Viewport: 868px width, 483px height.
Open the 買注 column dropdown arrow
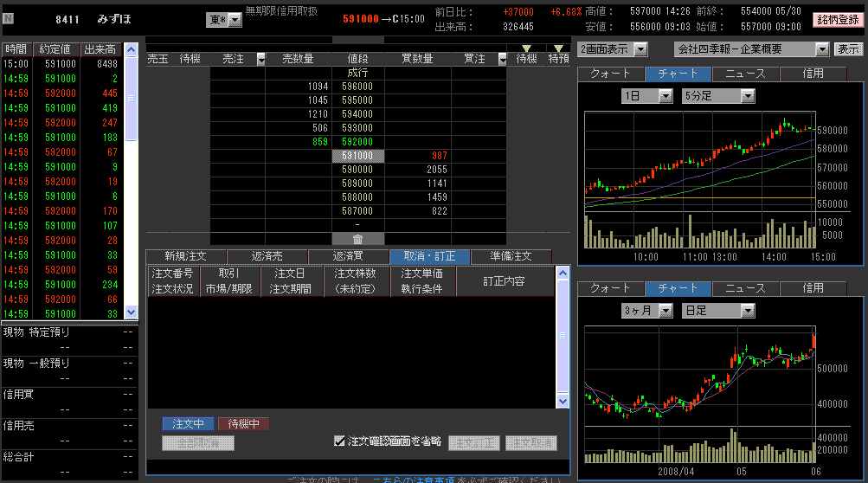click(502, 59)
